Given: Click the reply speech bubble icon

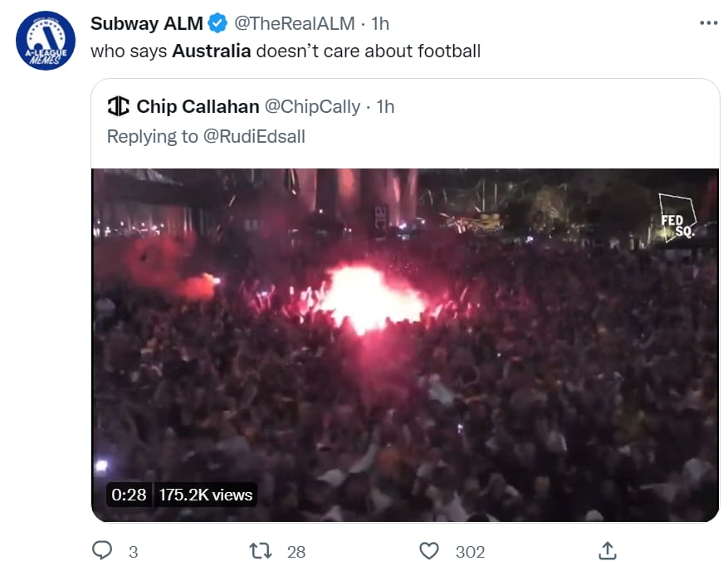Looking at the screenshot, I should click(x=102, y=550).
